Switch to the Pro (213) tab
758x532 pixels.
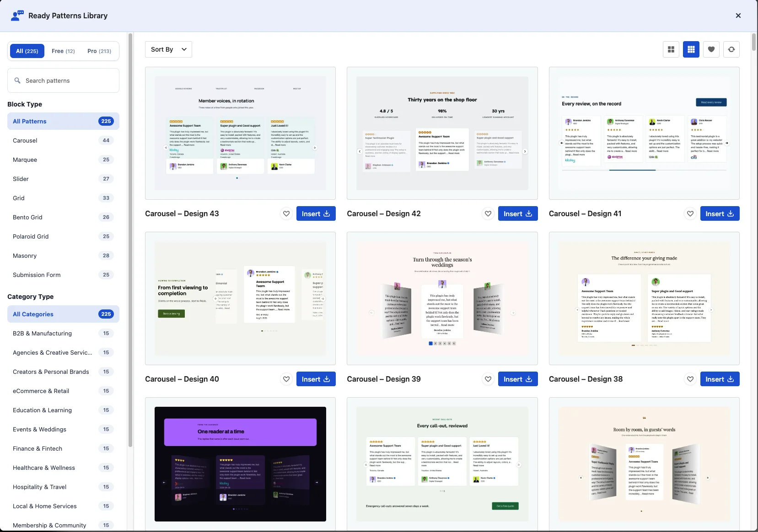click(99, 51)
